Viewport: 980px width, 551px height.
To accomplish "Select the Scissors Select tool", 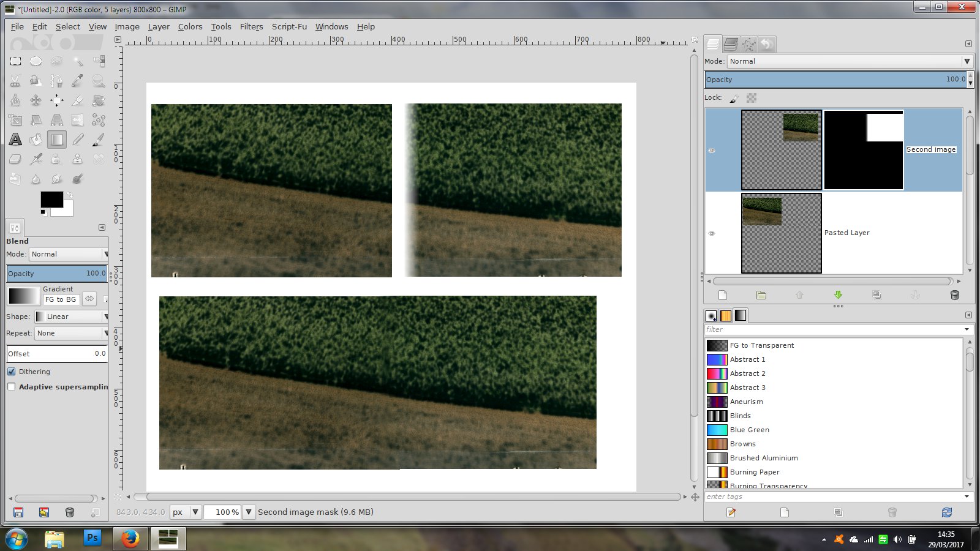I will pos(15,81).
